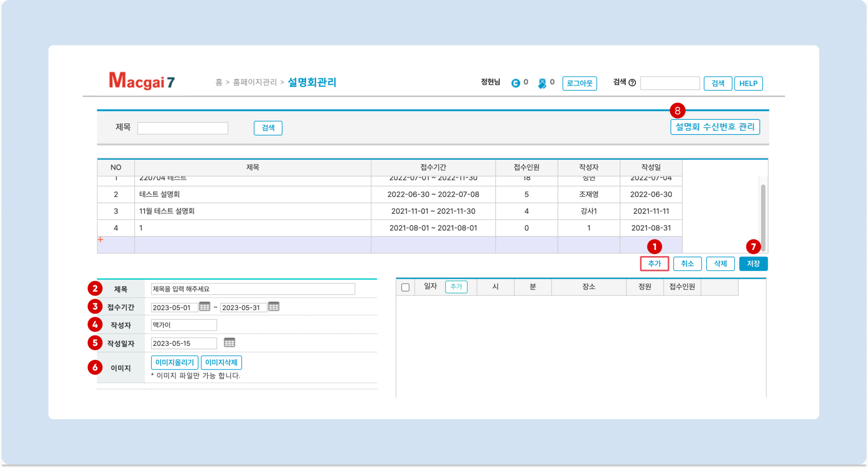Image resolution: width=868 pixels, height=468 pixels.
Task: Open calendar picker for 작성일자
Action: 229,343
